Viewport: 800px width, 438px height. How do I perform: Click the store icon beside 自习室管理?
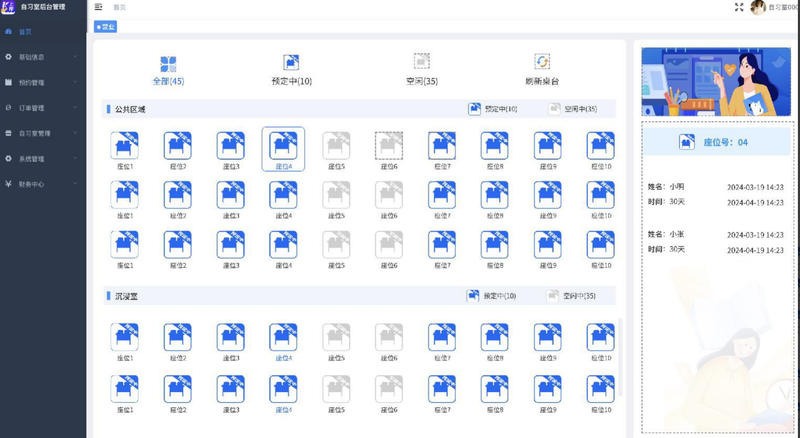click(8, 133)
